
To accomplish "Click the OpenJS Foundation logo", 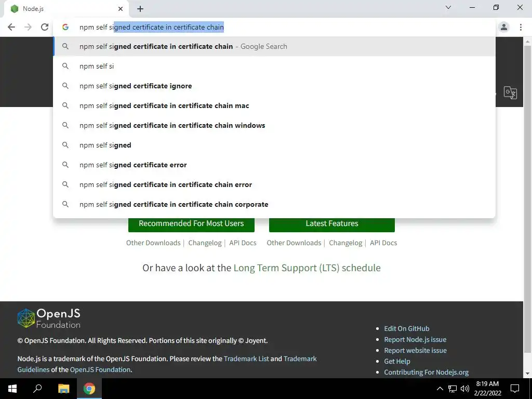I will coord(49,318).
